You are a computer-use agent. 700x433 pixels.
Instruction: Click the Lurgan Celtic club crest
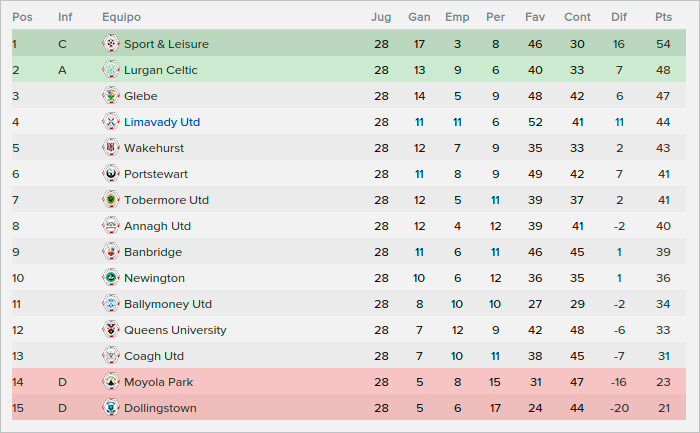111,70
